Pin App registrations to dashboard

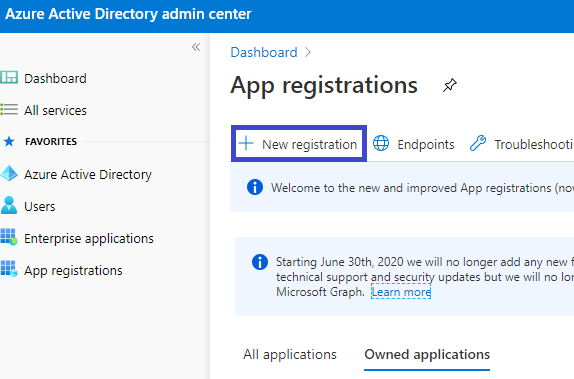pos(450,85)
